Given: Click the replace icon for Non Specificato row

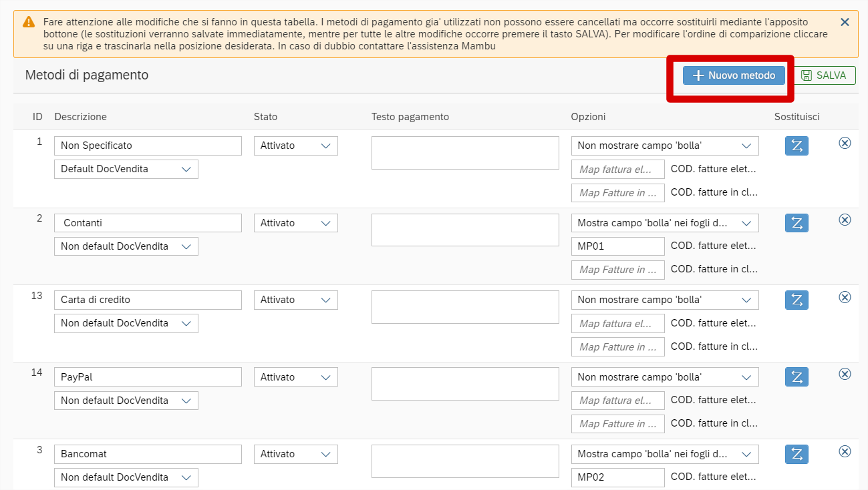Looking at the screenshot, I should [x=797, y=146].
